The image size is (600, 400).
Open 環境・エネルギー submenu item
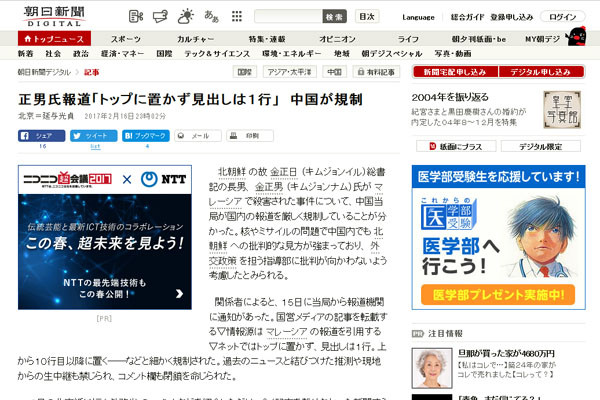click(292, 54)
